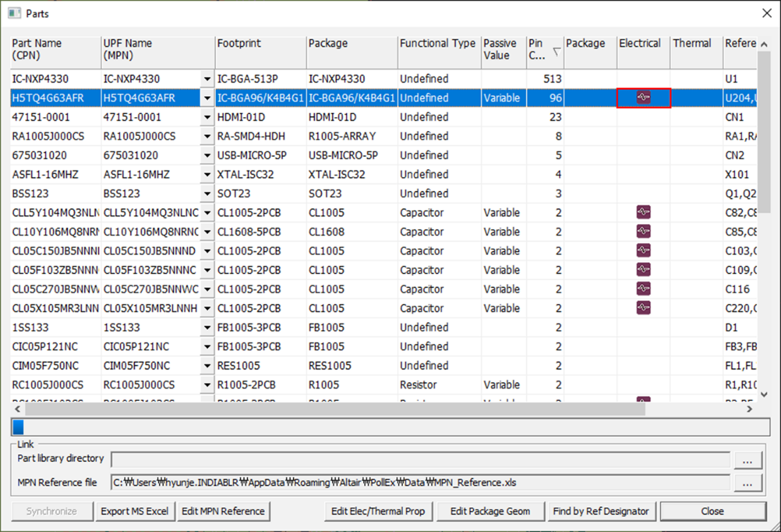Click electrical icon in H5TQ4G63AFR row
This screenshot has height=532, width=781.
643,98
